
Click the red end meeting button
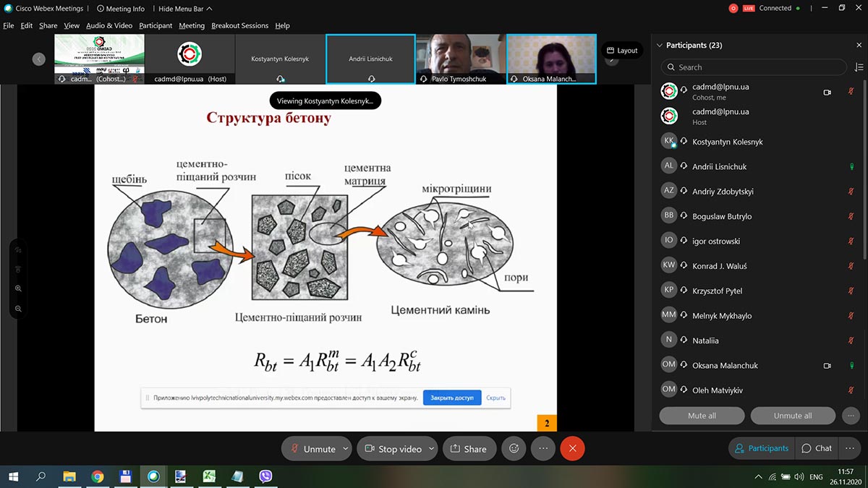572,448
